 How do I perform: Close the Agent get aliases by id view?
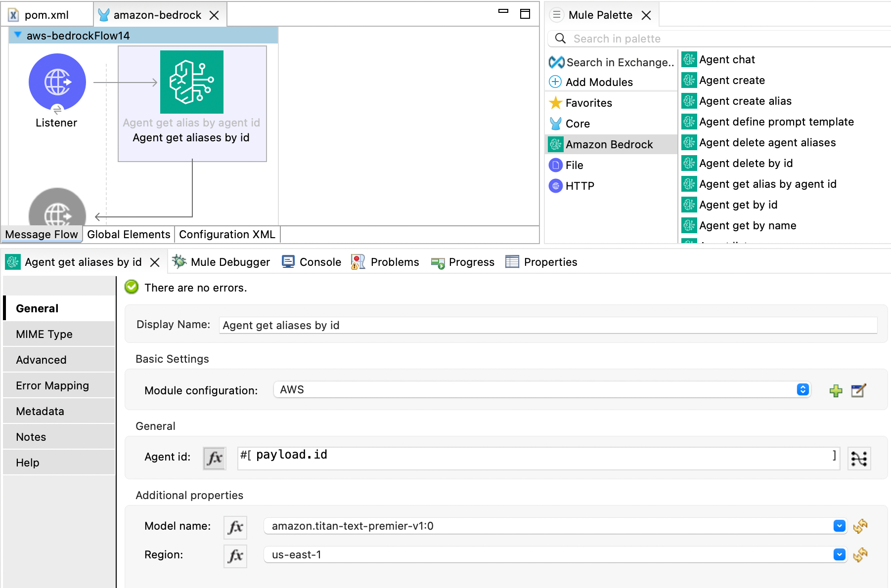click(x=155, y=262)
